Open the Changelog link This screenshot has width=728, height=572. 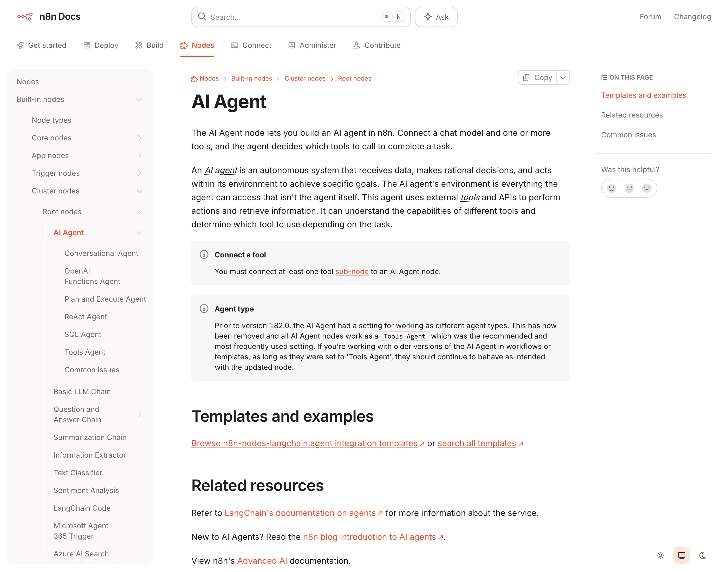(x=692, y=17)
